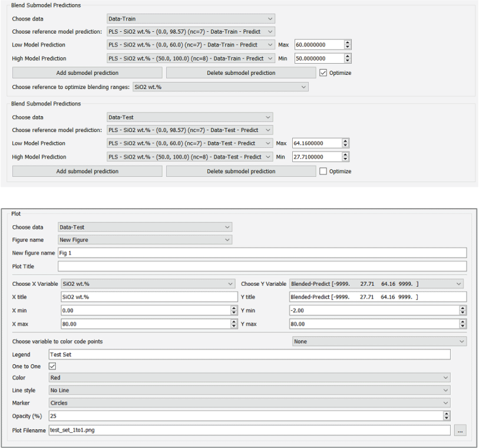Open color code points variable dropdown
Screen dimensions: 479x448
point(379,341)
